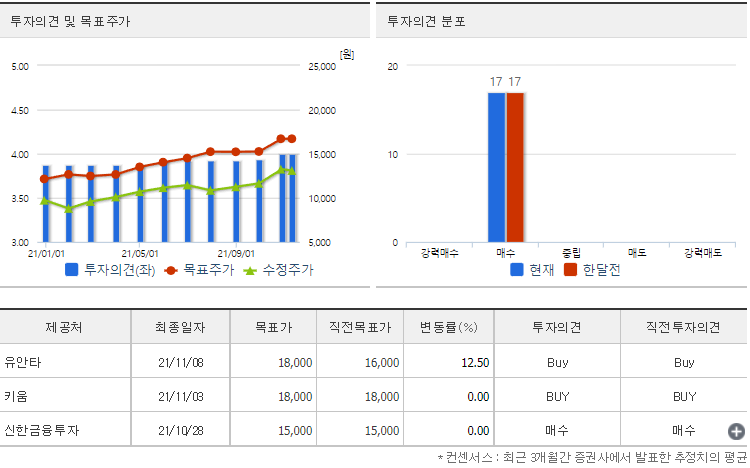Click the date 21/11/08
750x468 pixels.
[181, 363]
